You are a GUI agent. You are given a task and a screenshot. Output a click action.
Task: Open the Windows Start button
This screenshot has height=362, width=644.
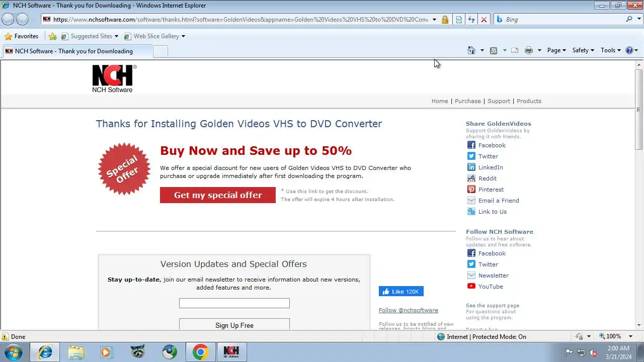point(14,352)
